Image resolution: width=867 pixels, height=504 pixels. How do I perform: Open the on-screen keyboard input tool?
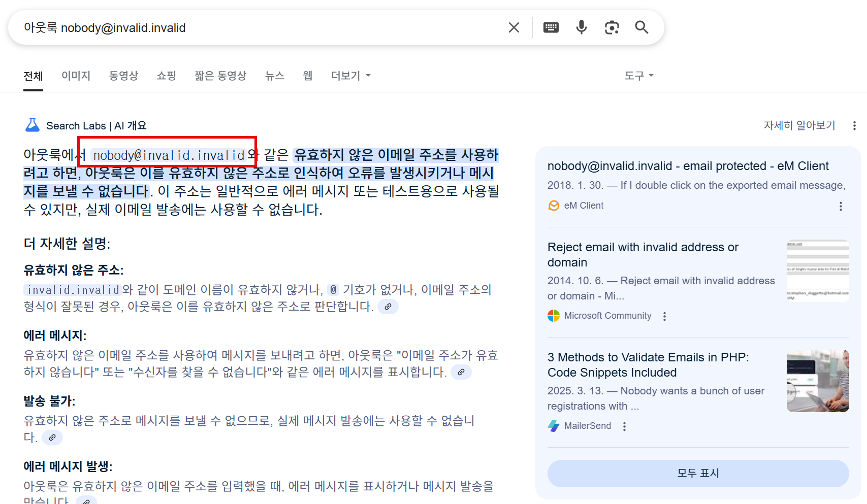click(551, 27)
